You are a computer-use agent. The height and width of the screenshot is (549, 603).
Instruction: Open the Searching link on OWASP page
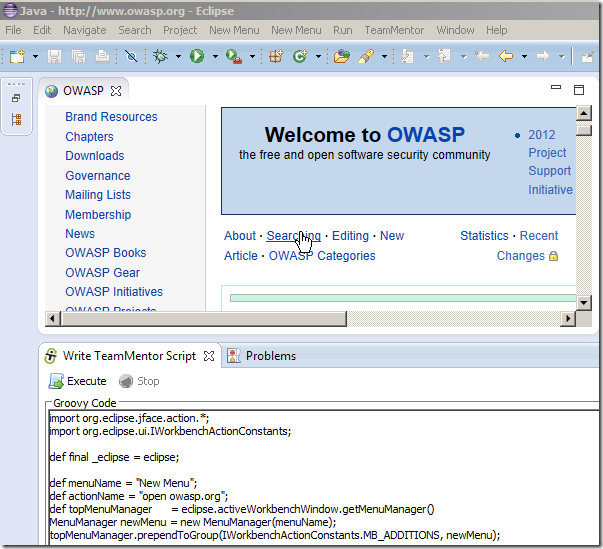293,236
